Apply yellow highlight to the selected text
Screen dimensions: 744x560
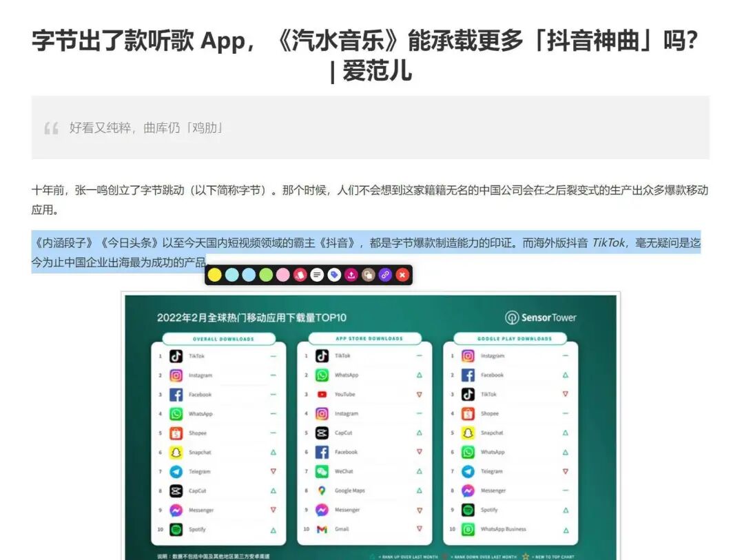pos(214,275)
